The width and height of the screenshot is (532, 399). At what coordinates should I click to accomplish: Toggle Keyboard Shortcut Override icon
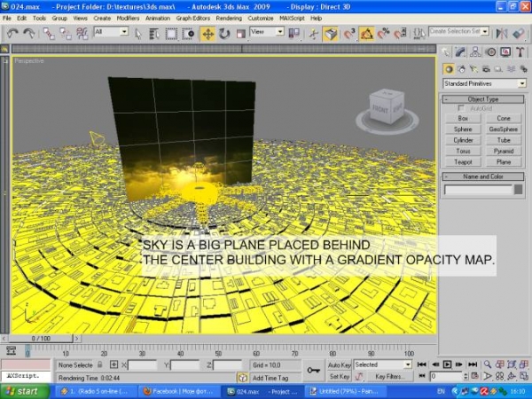click(x=331, y=34)
